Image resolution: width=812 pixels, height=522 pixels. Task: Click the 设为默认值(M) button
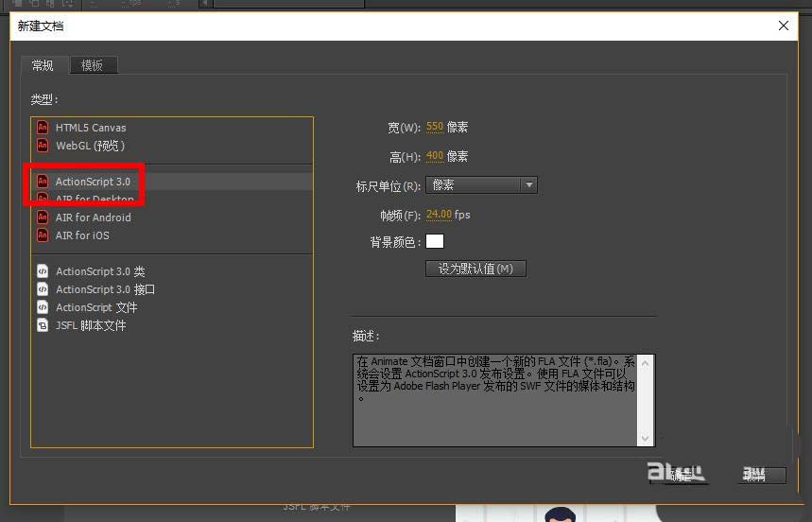coord(475,269)
